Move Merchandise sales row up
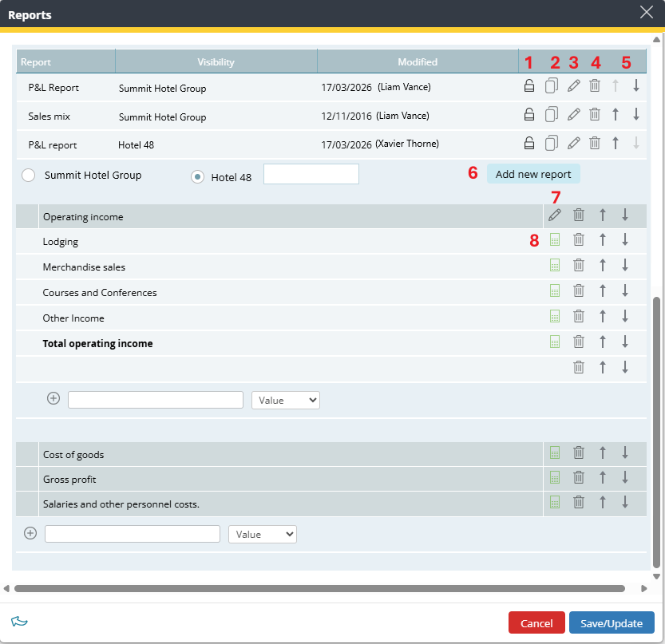665x644 pixels. tap(602, 266)
